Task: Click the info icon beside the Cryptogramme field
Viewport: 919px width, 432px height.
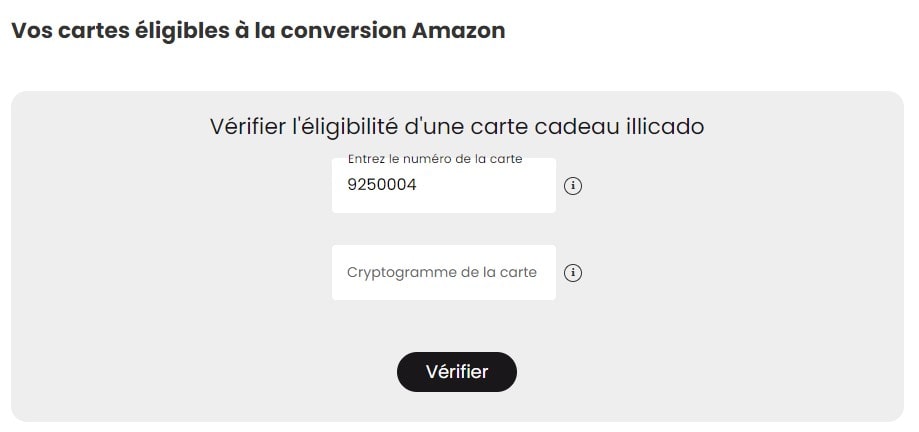Action: click(x=573, y=273)
